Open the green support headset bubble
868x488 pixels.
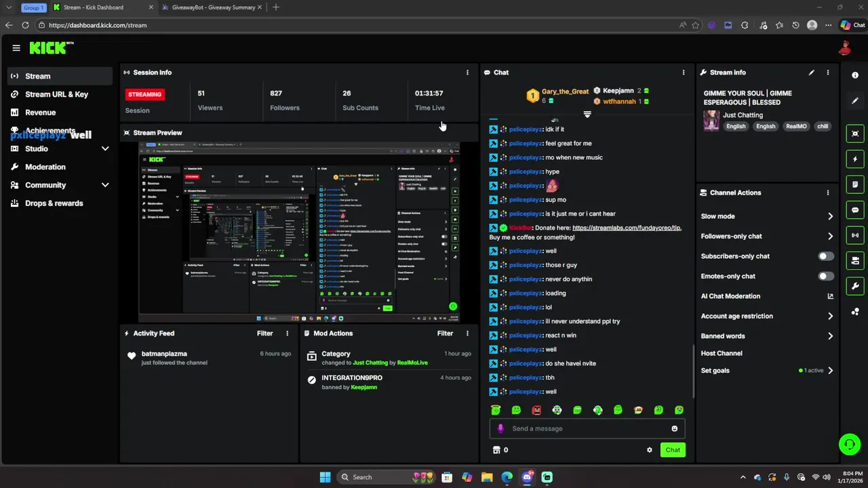coord(849,445)
